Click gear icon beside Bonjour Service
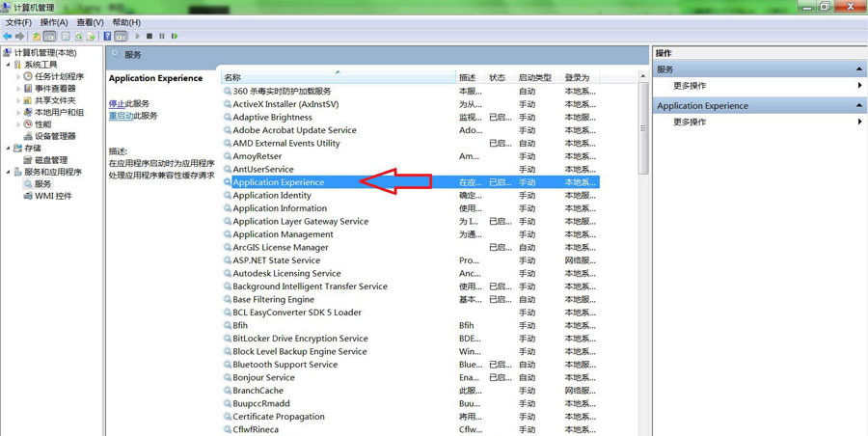 click(x=228, y=377)
